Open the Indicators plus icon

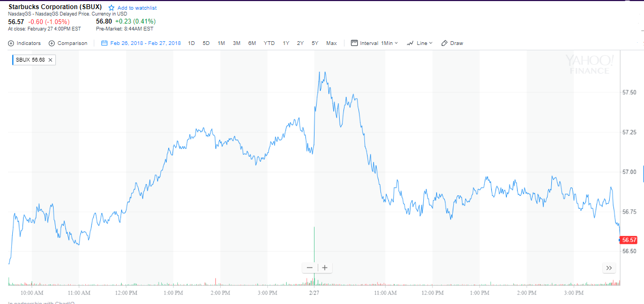click(11, 43)
